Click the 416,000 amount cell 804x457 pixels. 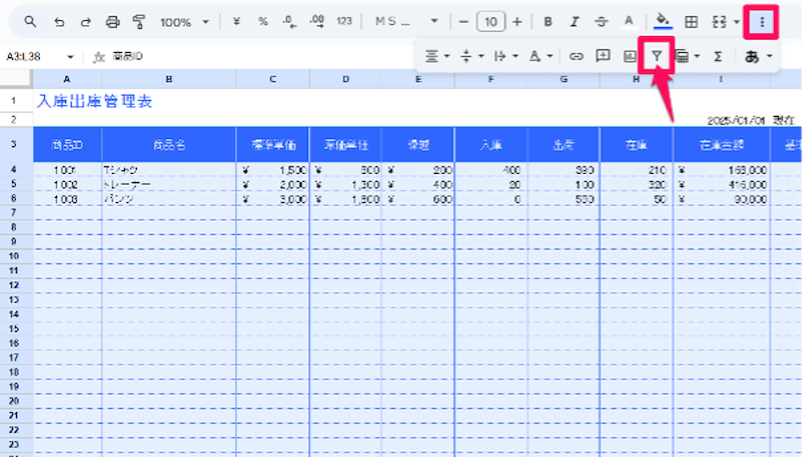pos(721,185)
